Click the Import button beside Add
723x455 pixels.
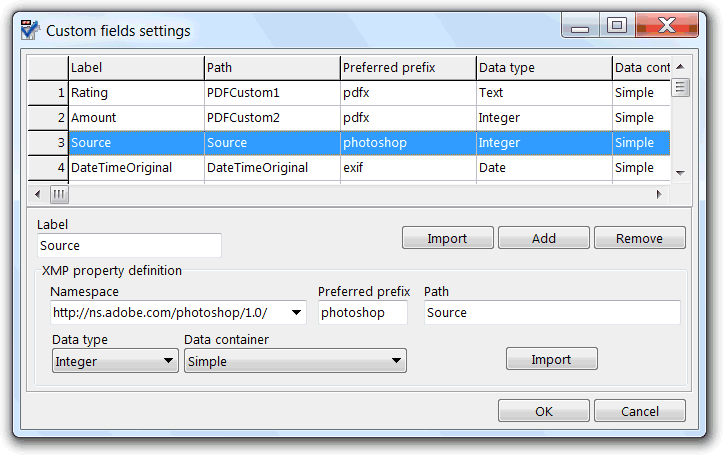click(447, 238)
